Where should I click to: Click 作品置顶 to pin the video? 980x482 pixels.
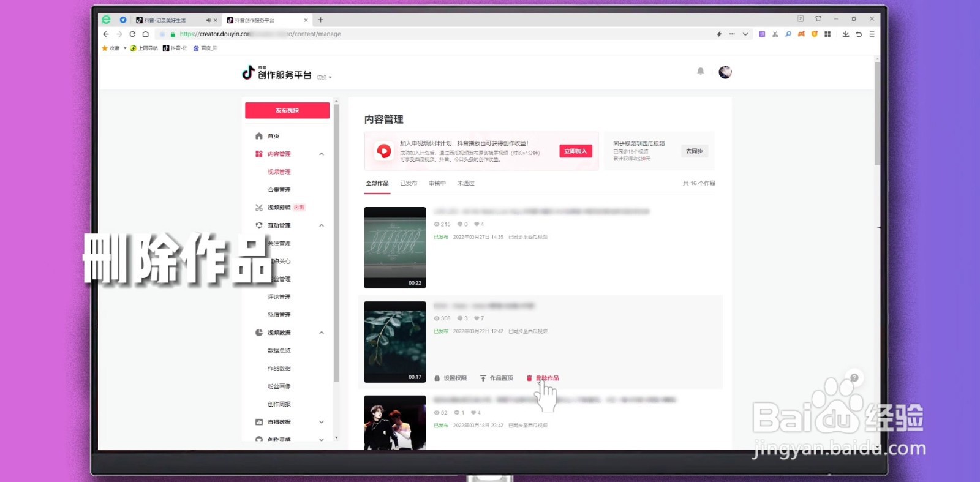pyautogui.click(x=497, y=378)
